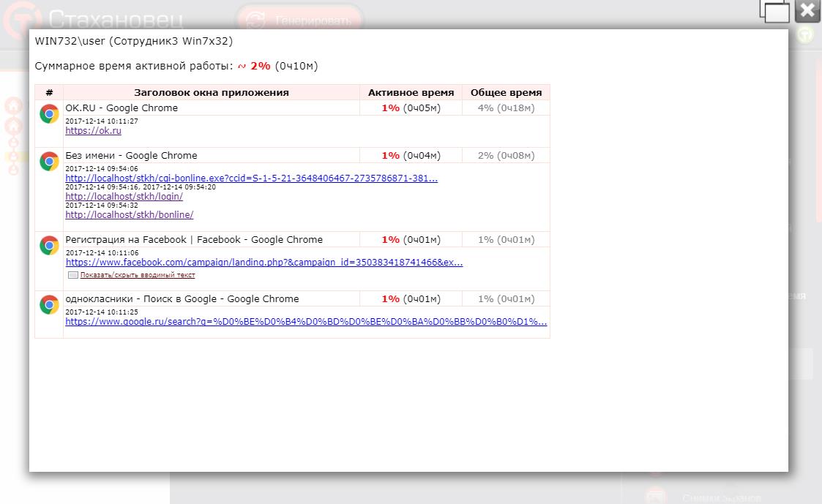Click timestamp 2017-12-14 10:11:25

pos(102,312)
